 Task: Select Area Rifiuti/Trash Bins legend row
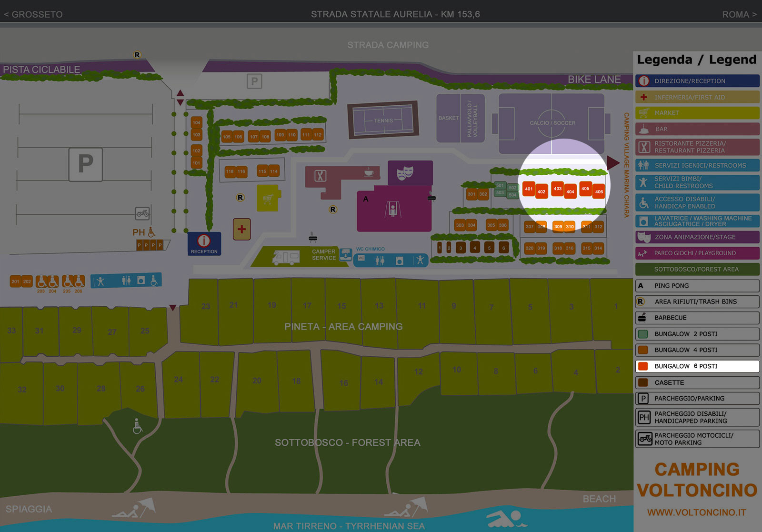[x=697, y=301]
